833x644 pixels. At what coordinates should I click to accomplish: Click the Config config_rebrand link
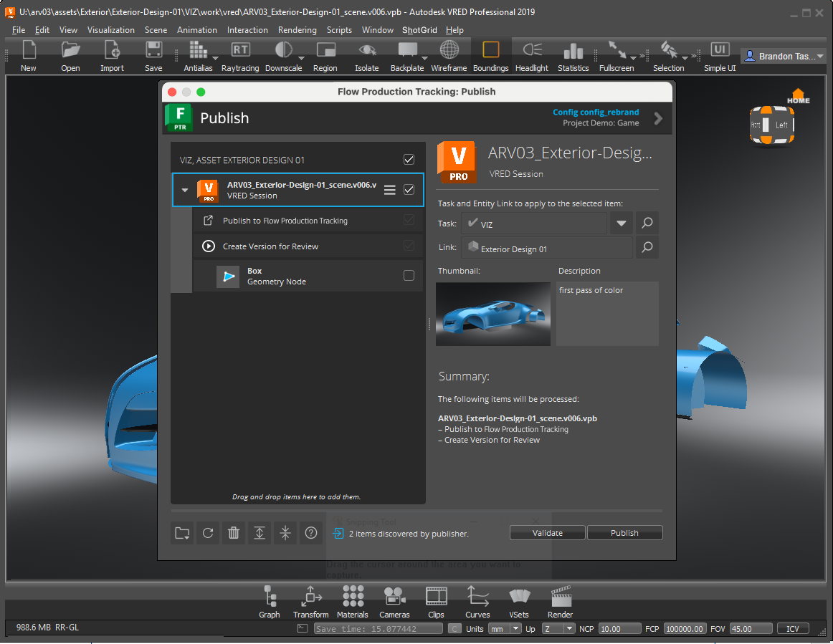(x=596, y=112)
